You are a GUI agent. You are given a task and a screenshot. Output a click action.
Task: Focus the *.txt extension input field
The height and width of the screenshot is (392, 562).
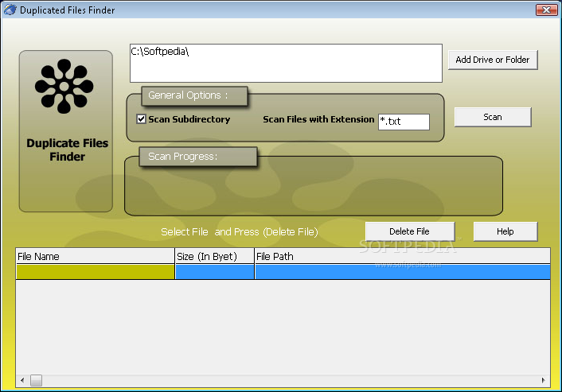(404, 122)
